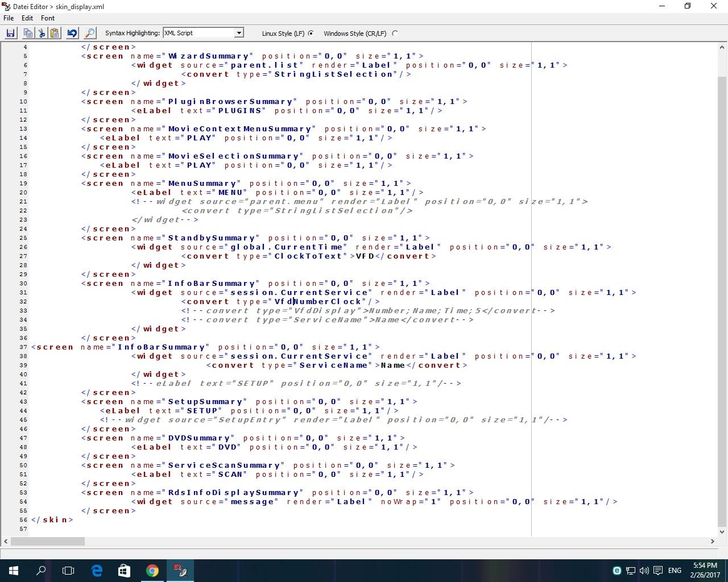Click the ESET tray icon

point(617,571)
